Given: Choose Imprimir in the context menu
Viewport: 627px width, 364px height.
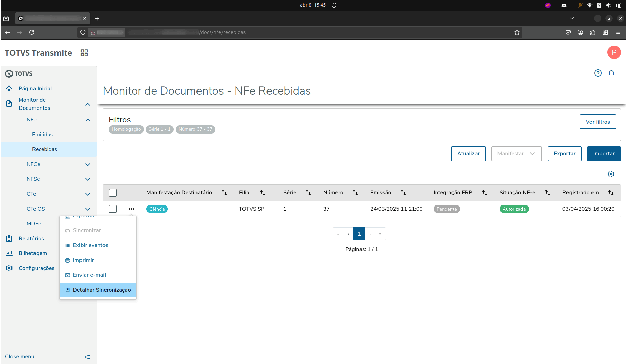Looking at the screenshot, I should [98, 260].
